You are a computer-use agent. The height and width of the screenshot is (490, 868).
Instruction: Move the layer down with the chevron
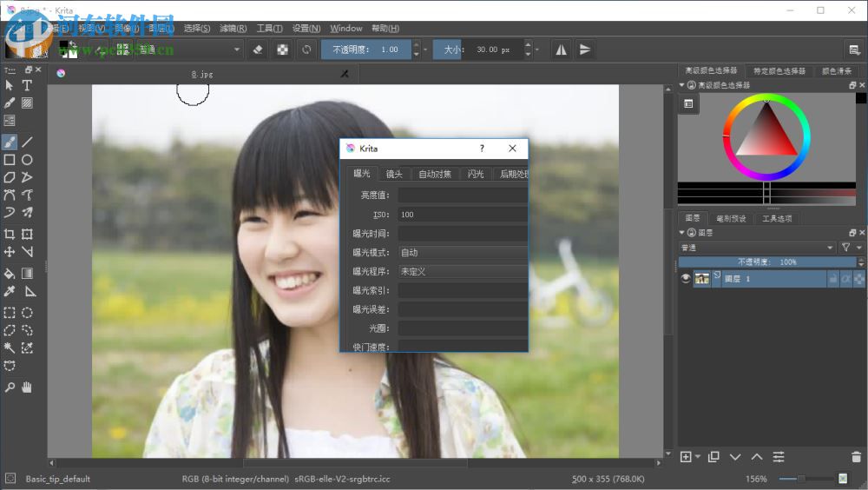(x=735, y=457)
